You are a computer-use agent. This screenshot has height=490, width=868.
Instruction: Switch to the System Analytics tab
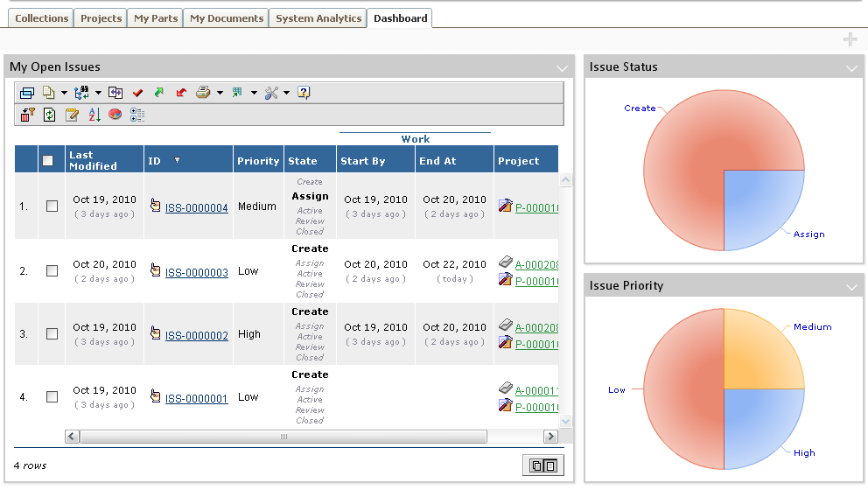tap(318, 18)
